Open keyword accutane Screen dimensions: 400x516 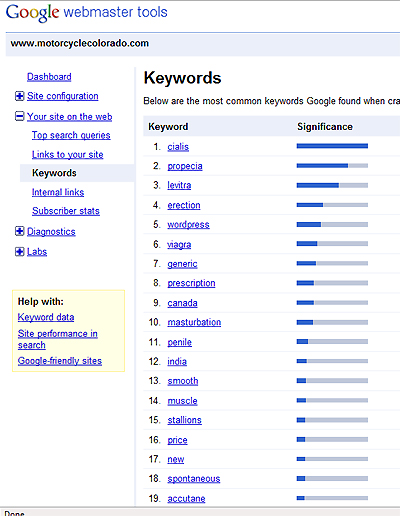[186, 499]
